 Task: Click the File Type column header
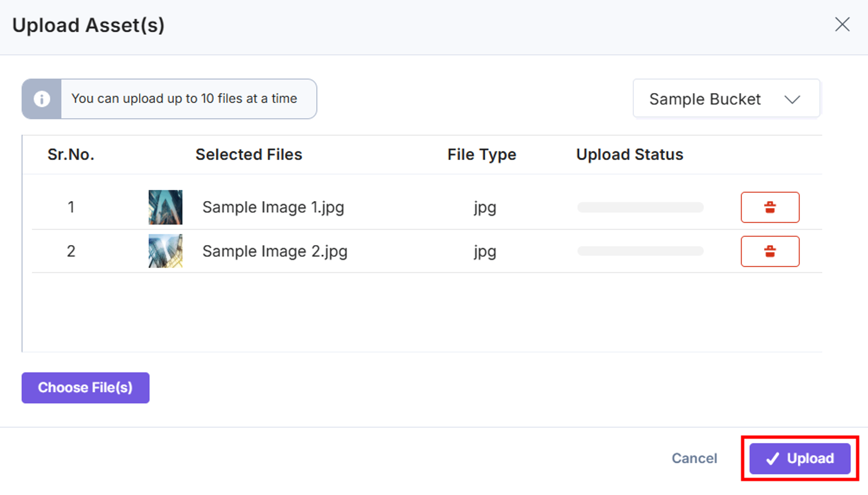point(482,155)
